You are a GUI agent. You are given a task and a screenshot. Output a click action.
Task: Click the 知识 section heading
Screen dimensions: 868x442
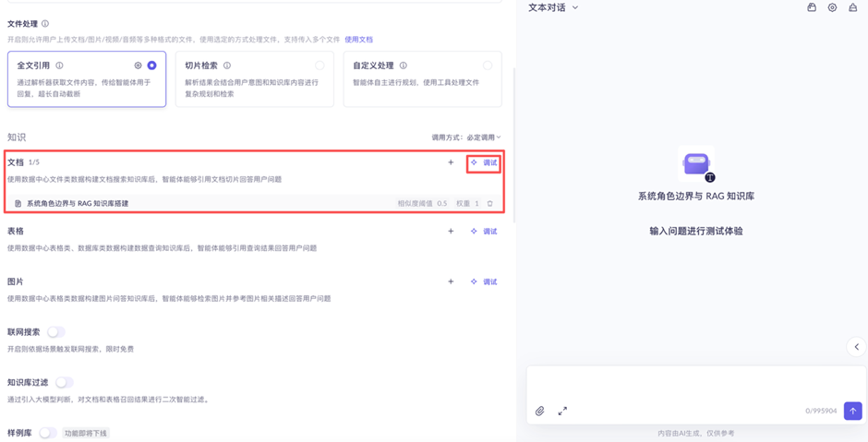point(17,137)
